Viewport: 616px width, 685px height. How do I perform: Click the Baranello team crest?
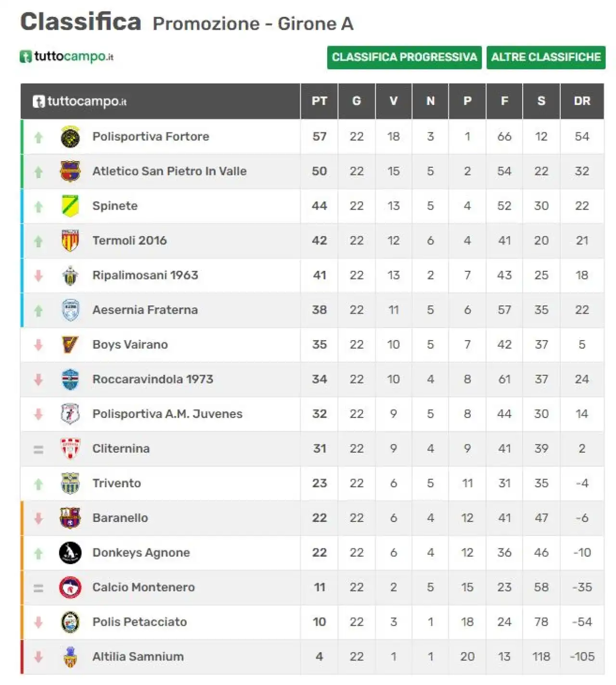(x=70, y=518)
